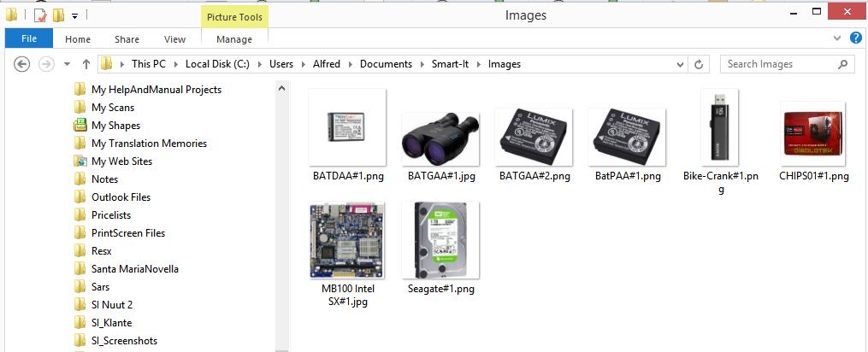Go back with the Back arrow
The height and width of the screenshot is (352, 868).
(x=21, y=64)
